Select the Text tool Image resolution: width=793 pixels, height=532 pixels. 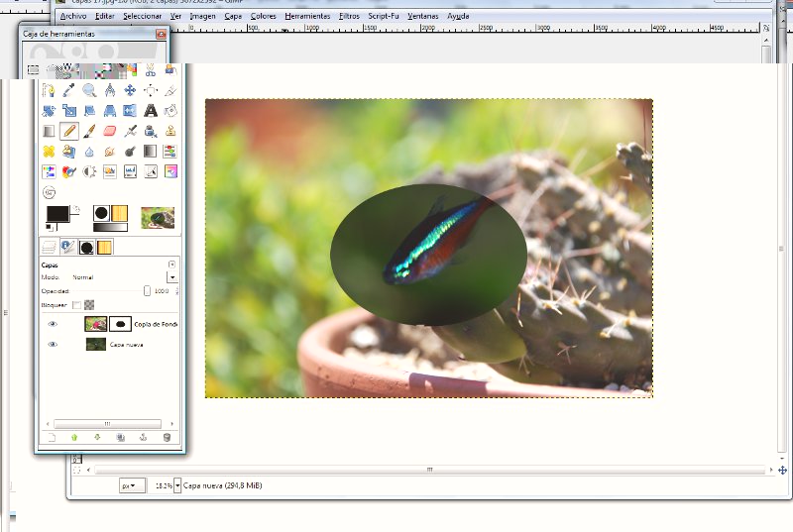(151, 111)
